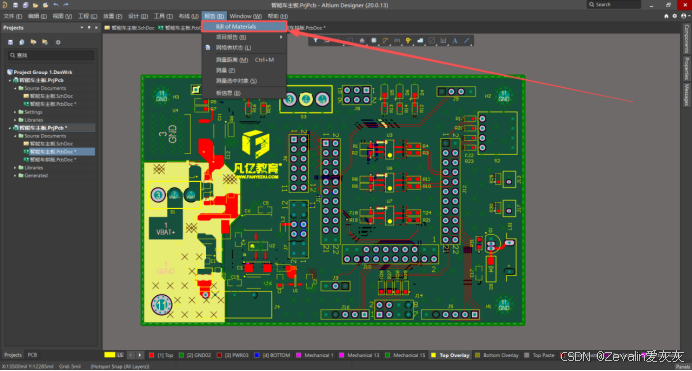692x371 pixels.
Task: Select 网络表状态 (L) menu item
Action: pyautogui.click(x=244, y=48)
